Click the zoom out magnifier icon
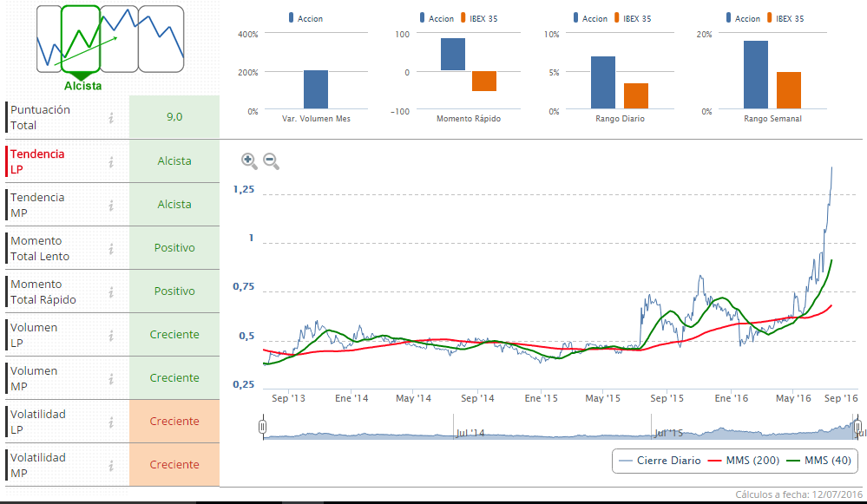 [271, 160]
